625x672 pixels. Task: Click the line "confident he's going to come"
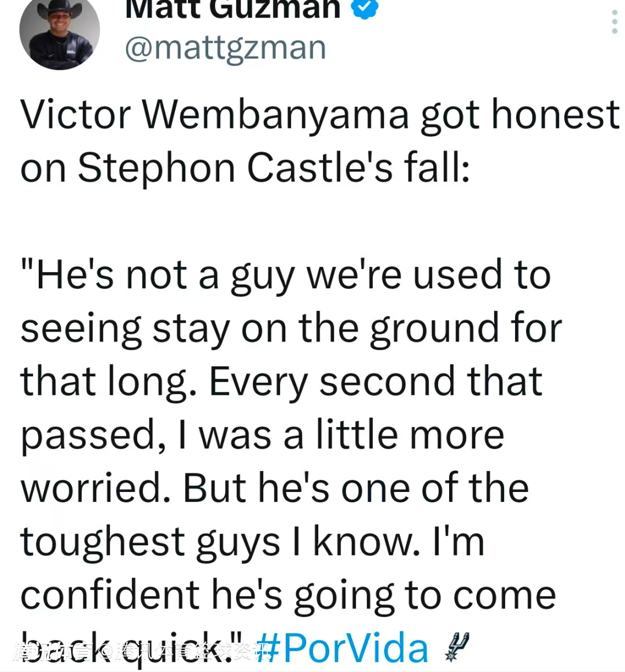coord(288,596)
